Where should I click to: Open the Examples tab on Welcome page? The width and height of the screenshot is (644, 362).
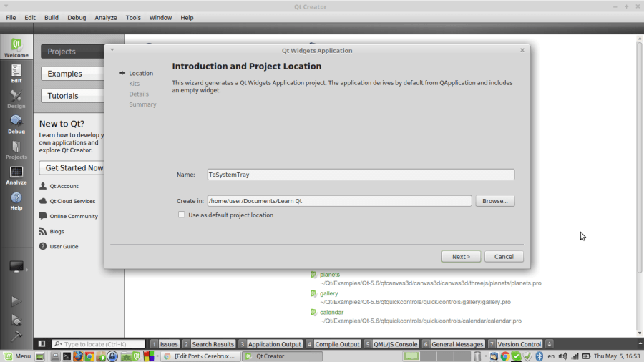tap(73, 74)
